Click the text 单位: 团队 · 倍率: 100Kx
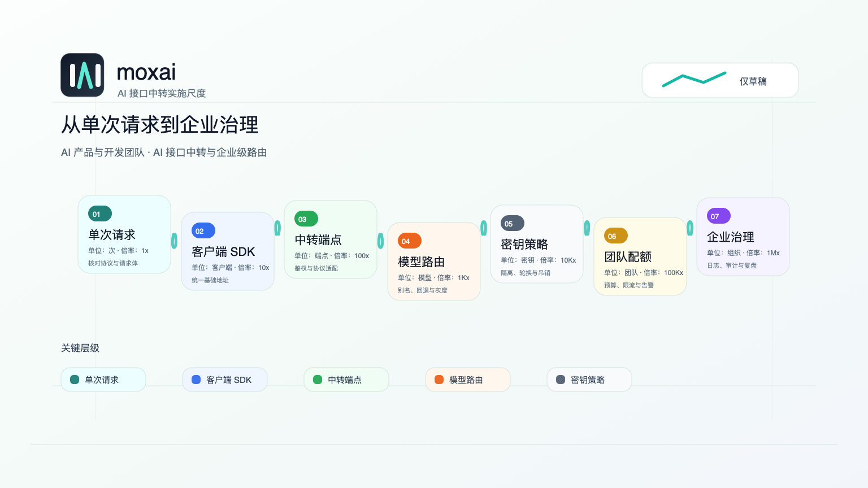 (x=644, y=273)
